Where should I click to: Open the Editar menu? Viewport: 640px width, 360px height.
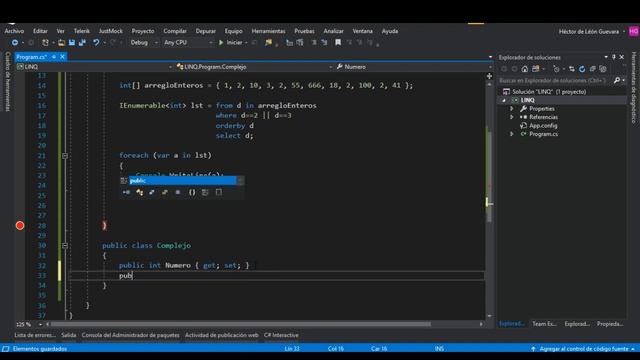(x=40, y=31)
